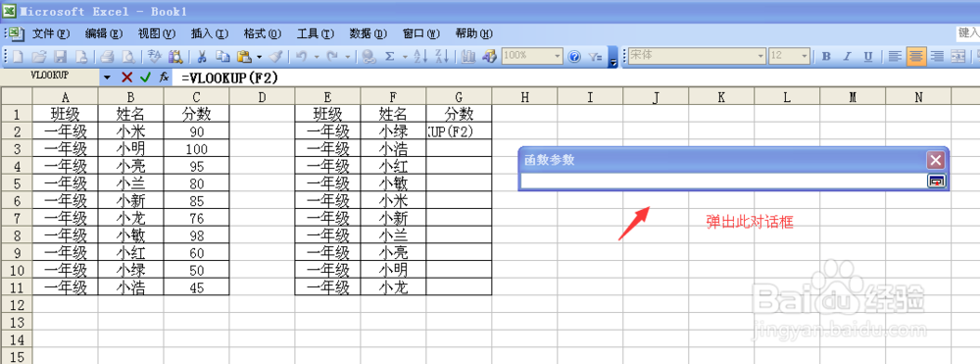Click the 函数参数 range input field
980x364 pixels.
(723, 181)
